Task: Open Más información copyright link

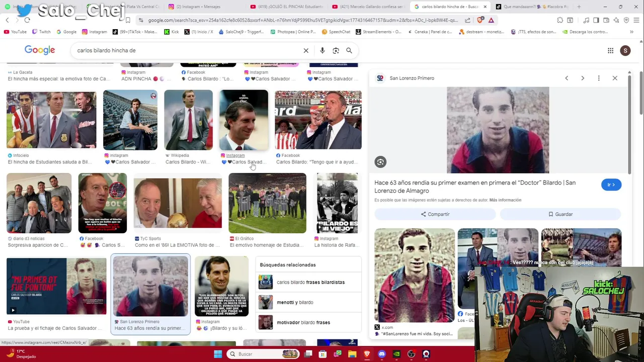Action: pyautogui.click(x=505, y=200)
